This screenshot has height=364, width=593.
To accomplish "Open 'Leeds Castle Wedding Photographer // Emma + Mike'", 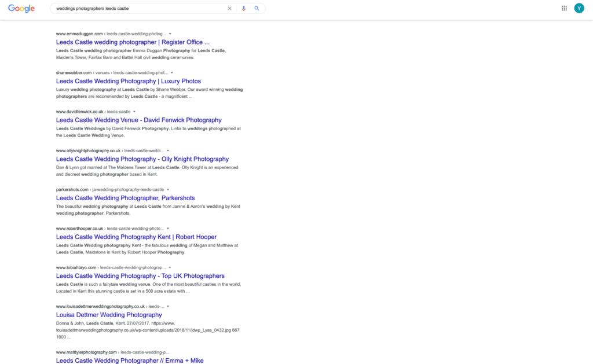I will (x=130, y=360).
